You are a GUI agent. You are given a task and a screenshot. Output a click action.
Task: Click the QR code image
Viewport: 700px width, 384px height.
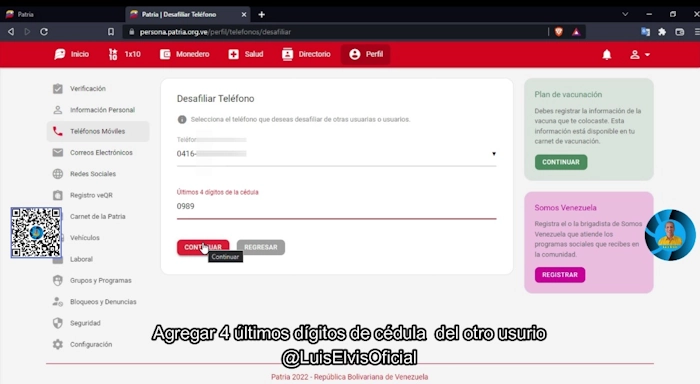click(36, 233)
